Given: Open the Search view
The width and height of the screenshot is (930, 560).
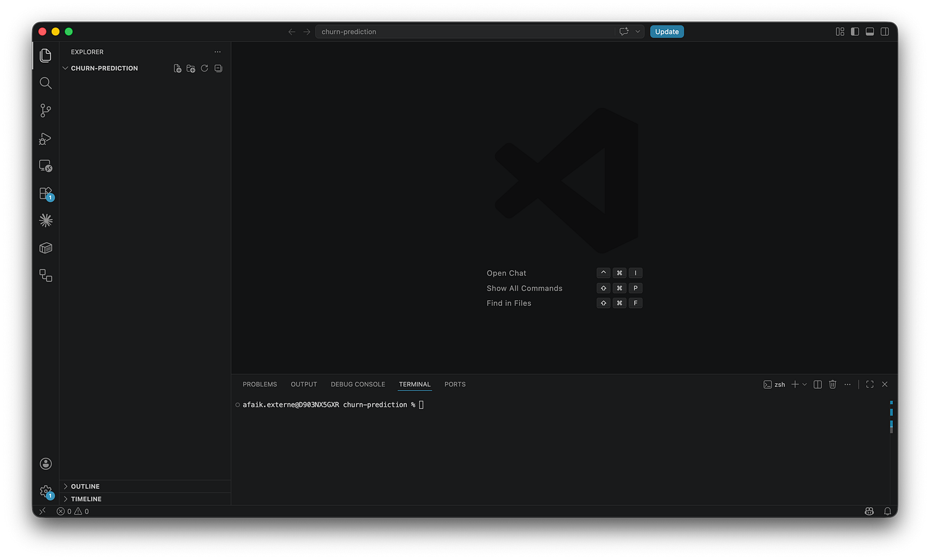Looking at the screenshot, I should tap(45, 82).
